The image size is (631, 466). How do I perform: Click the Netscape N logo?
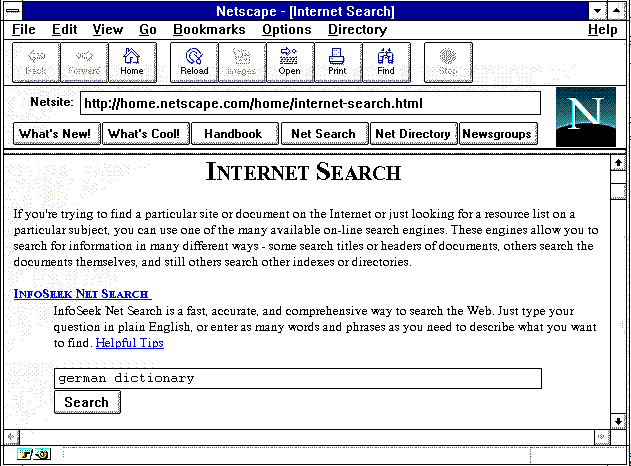click(x=586, y=117)
